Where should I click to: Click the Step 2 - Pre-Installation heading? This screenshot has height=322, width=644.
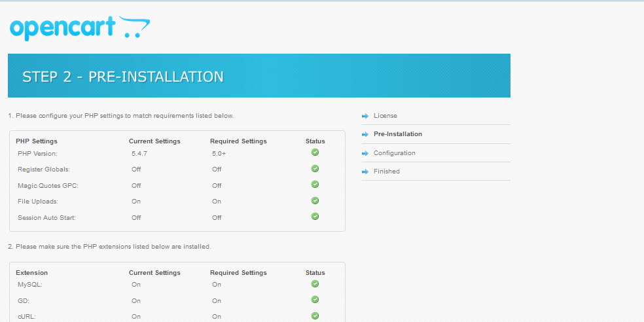(123, 77)
